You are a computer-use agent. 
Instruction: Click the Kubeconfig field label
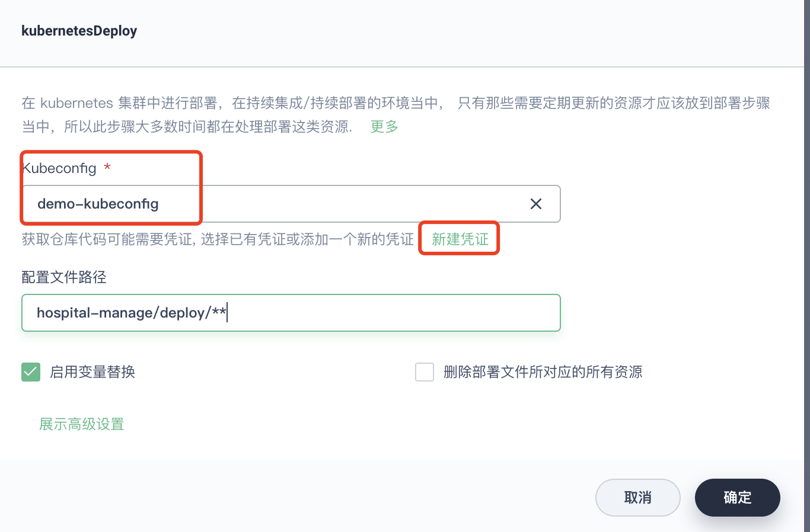[x=59, y=168]
